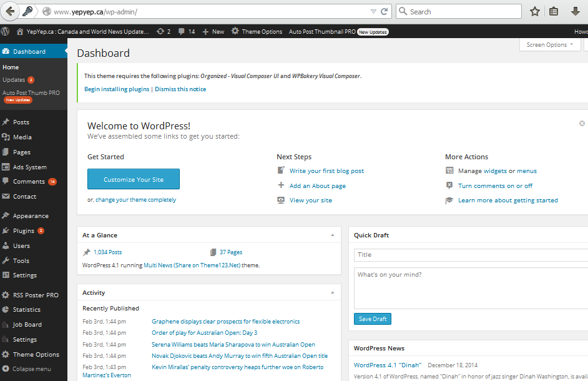Click the Appearance brush icon
The height and width of the screenshot is (381, 588).
[x=6, y=215]
